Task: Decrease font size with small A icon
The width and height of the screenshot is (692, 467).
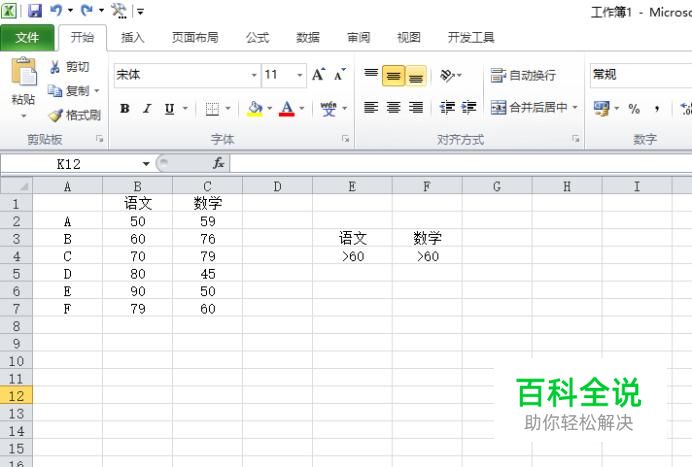Action: [340, 75]
